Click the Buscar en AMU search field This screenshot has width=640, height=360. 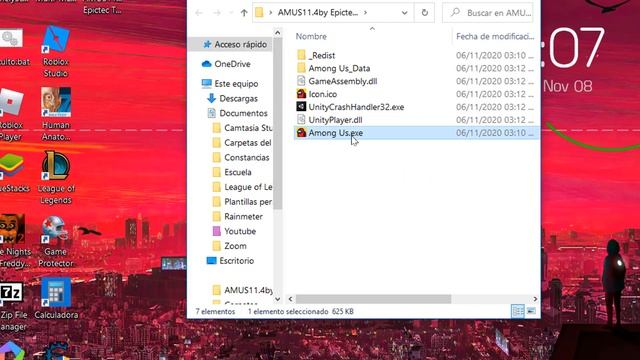click(488, 13)
